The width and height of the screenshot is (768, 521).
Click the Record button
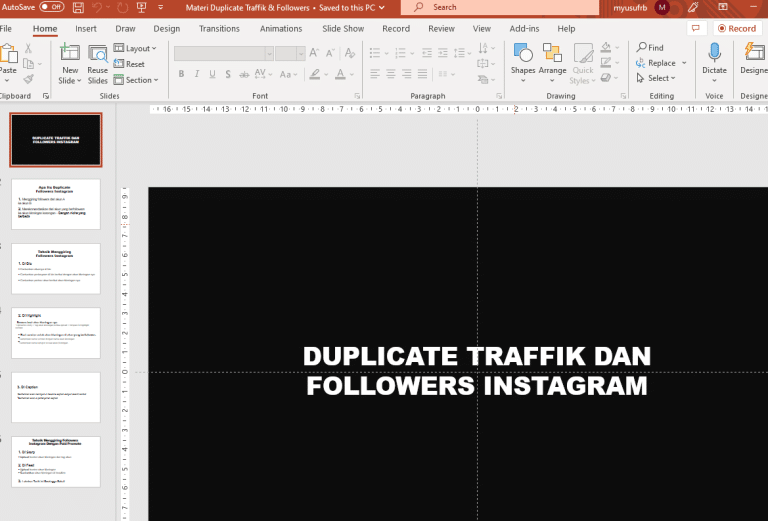point(735,29)
